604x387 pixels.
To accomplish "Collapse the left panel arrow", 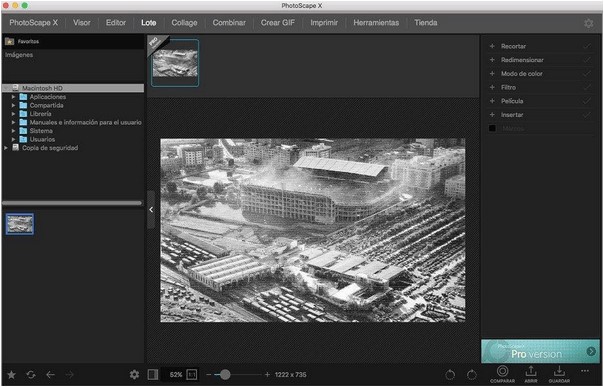I will click(x=151, y=209).
